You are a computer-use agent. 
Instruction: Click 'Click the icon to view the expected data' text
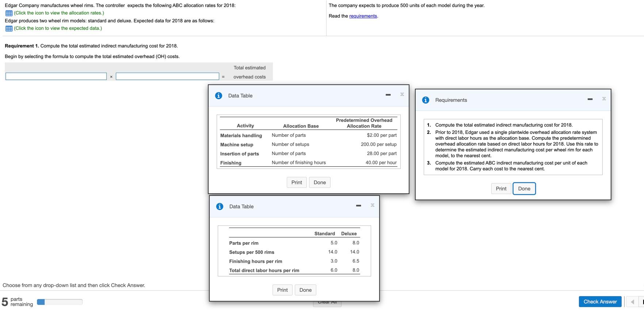(x=58, y=28)
